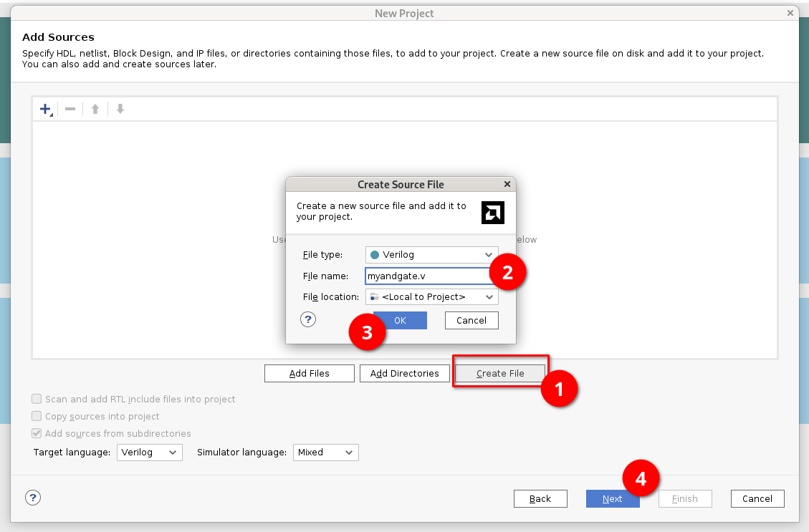This screenshot has width=809, height=532.
Task: Click the Add Sources heading
Action: point(58,37)
